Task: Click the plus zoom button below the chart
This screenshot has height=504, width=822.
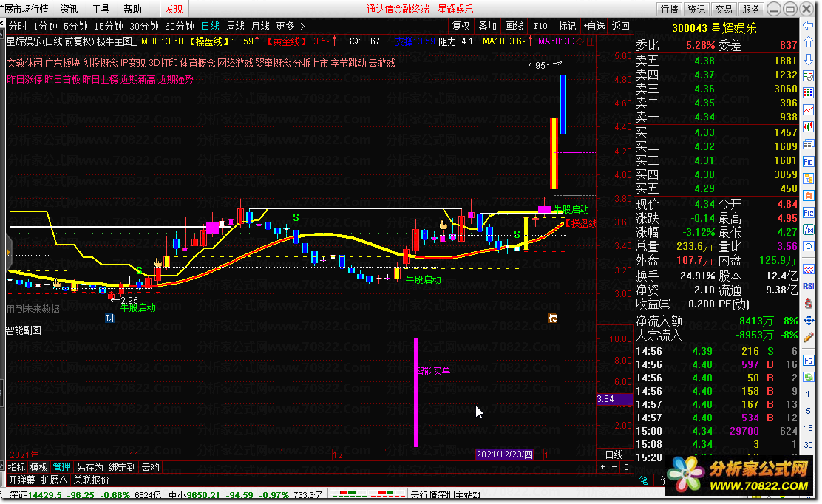Action: (603, 467)
